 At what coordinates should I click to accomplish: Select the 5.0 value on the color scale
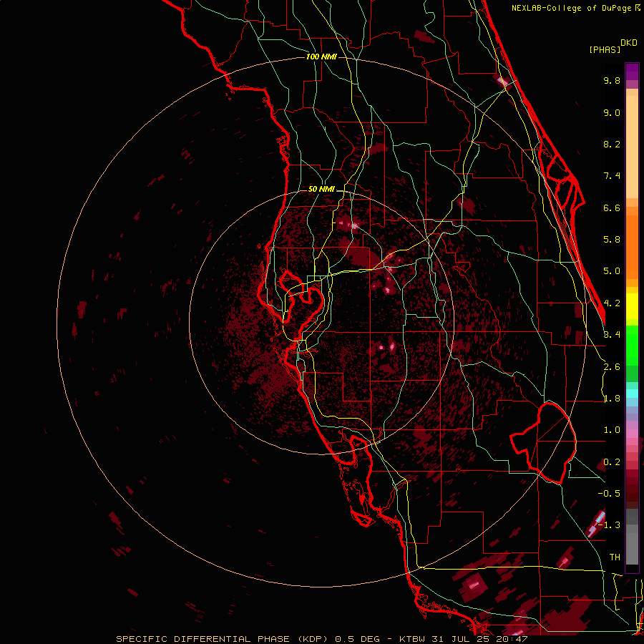612,271
